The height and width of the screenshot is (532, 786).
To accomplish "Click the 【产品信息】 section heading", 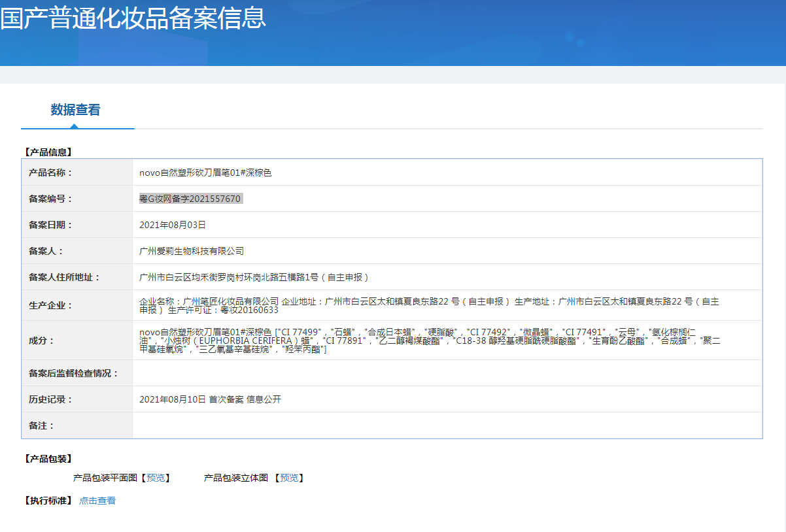I will tap(47, 152).
